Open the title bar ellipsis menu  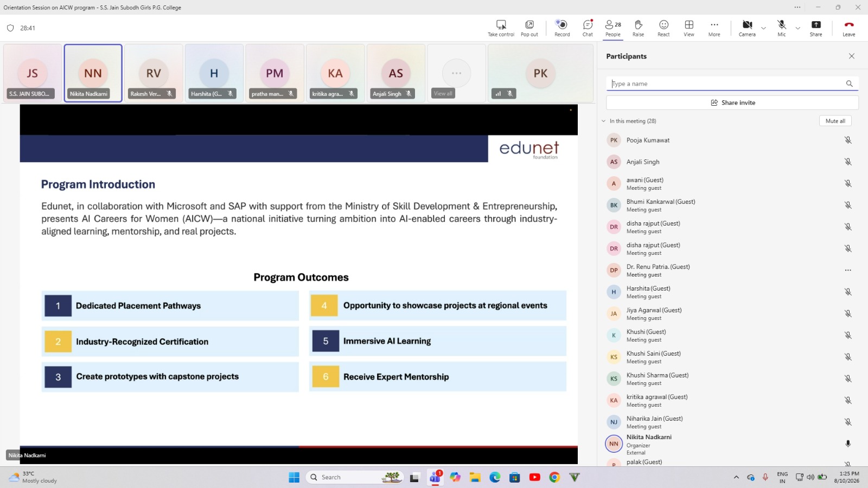[x=797, y=7]
